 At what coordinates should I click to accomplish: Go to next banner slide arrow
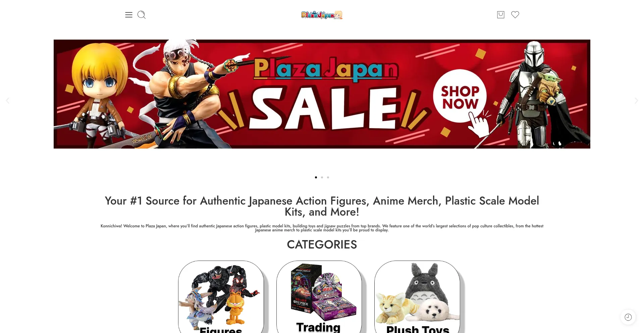tap(636, 101)
